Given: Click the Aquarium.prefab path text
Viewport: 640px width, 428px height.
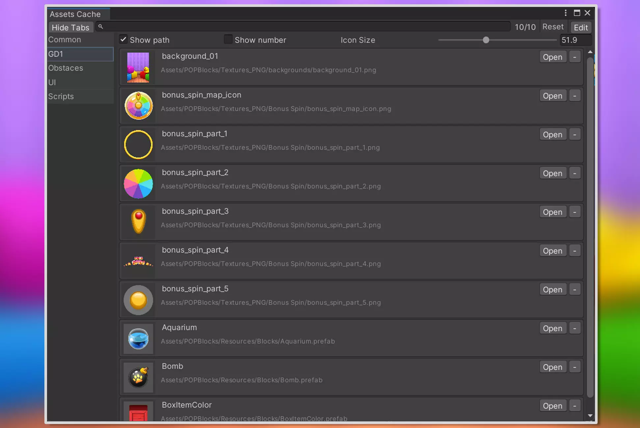Looking at the screenshot, I should (248, 341).
